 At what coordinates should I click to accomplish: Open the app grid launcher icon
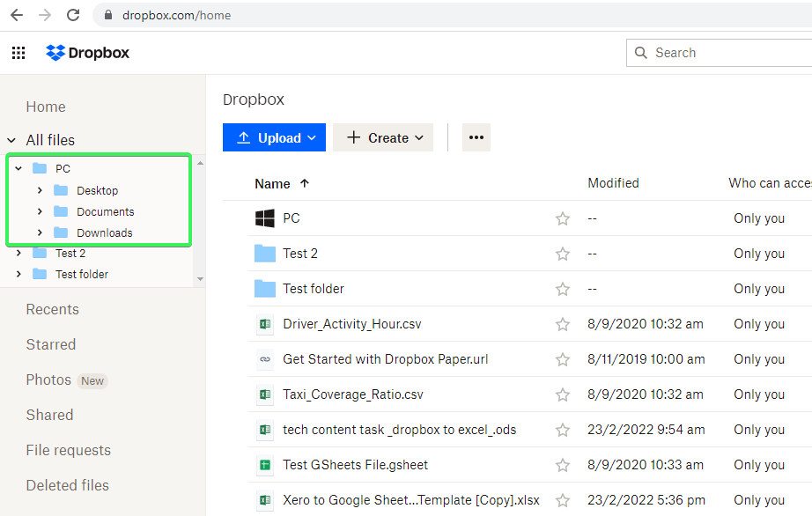pyautogui.click(x=18, y=53)
